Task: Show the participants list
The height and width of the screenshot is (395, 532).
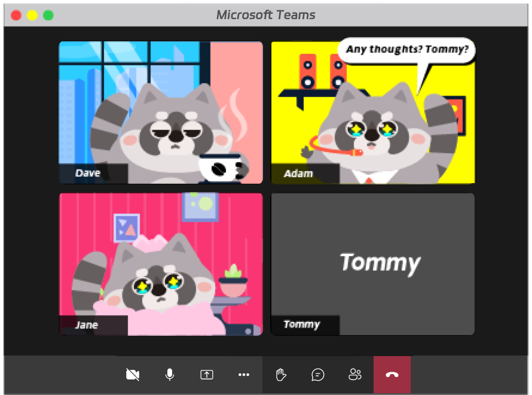Action: [355, 375]
